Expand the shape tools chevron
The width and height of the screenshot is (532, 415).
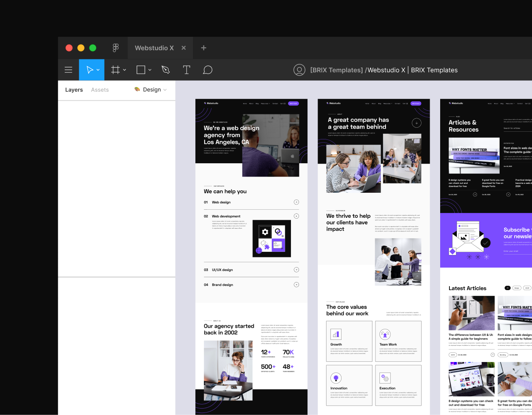tap(150, 70)
